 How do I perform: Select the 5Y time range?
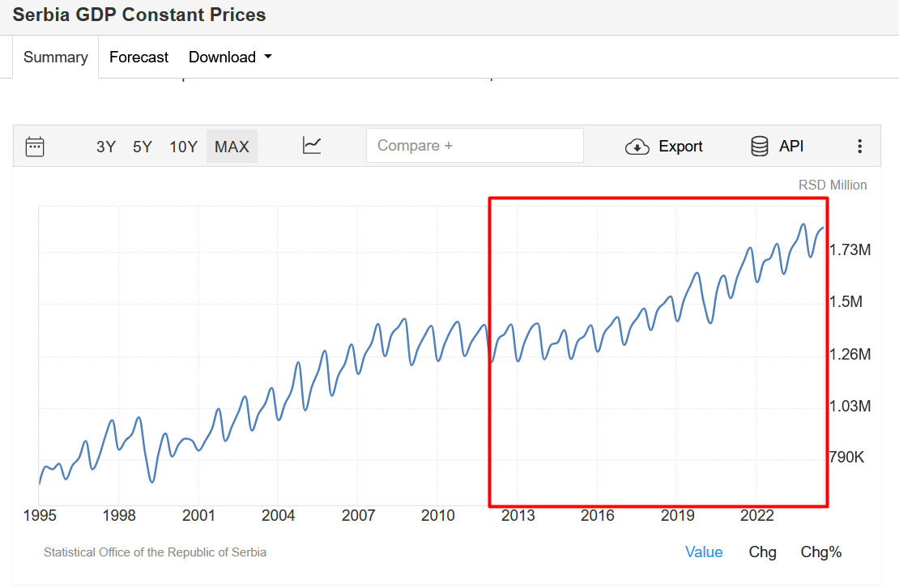point(143,147)
